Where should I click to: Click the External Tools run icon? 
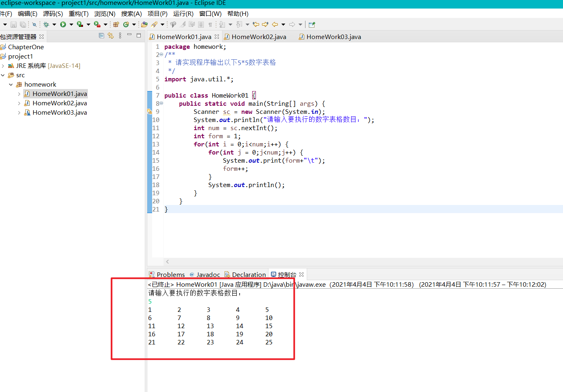97,24
